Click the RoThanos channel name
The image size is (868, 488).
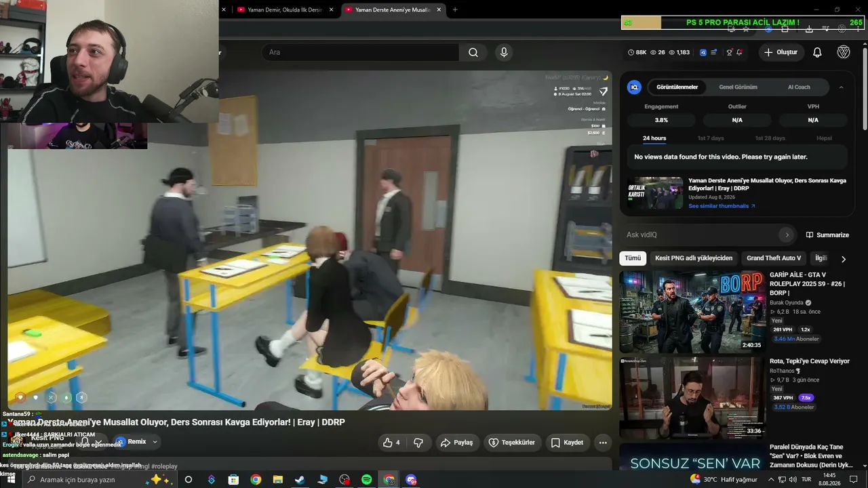[x=782, y=371]
